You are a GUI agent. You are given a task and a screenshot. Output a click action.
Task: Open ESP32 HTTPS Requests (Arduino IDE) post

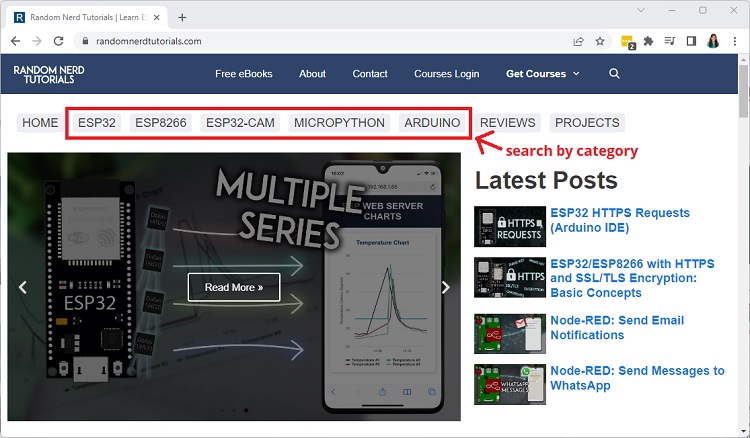(620, 220)
